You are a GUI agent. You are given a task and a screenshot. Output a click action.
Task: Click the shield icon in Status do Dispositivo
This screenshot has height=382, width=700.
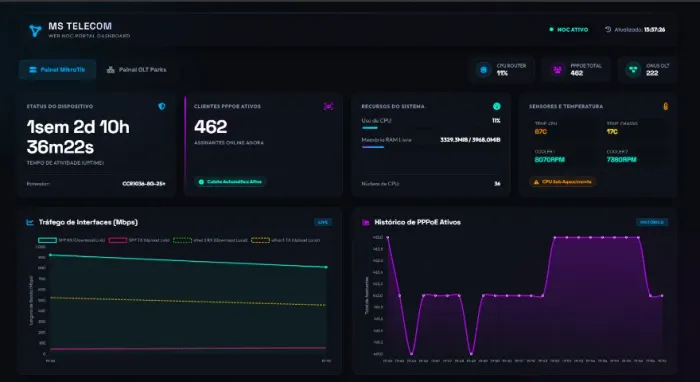coord(162,106)
